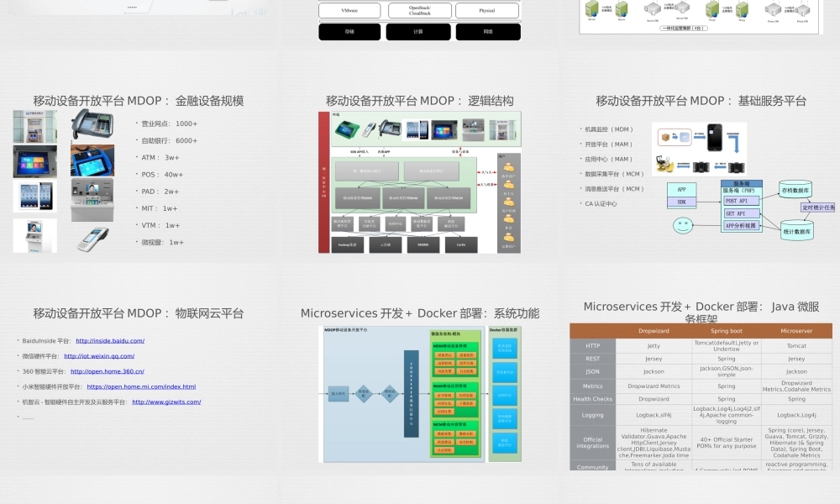This screenshot has width=840, height=504.
Task: Select the Dropwizard column header
Action: 654,330
